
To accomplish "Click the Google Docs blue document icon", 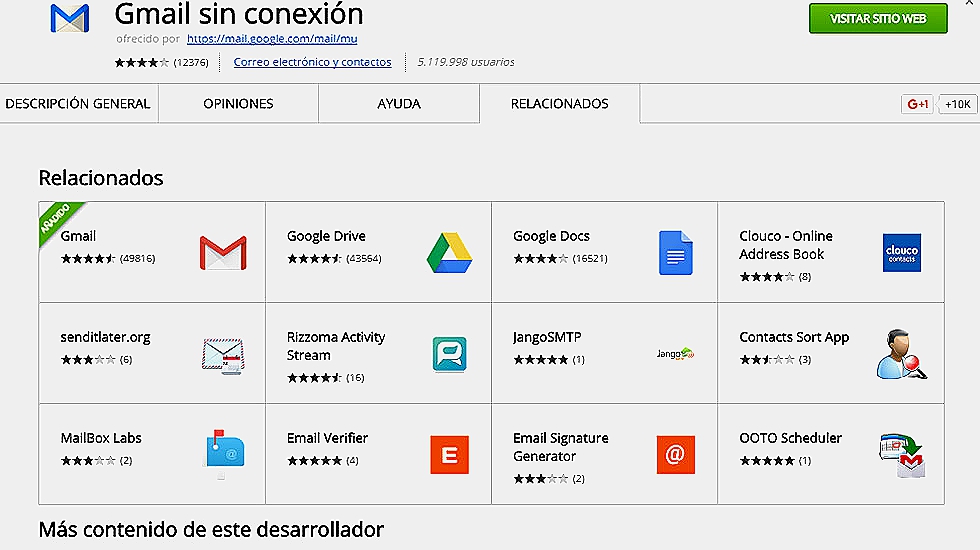I will coord(676,252).
